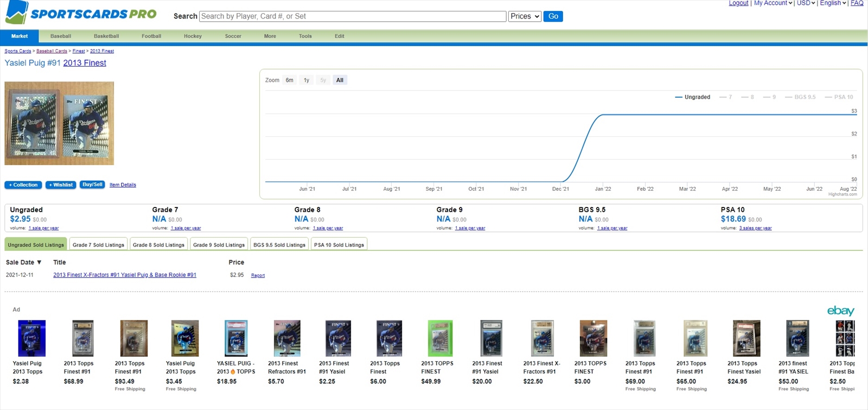This screenshot has width=868, height=410.
Task: Open the eBay logo link
Action: 840,311
